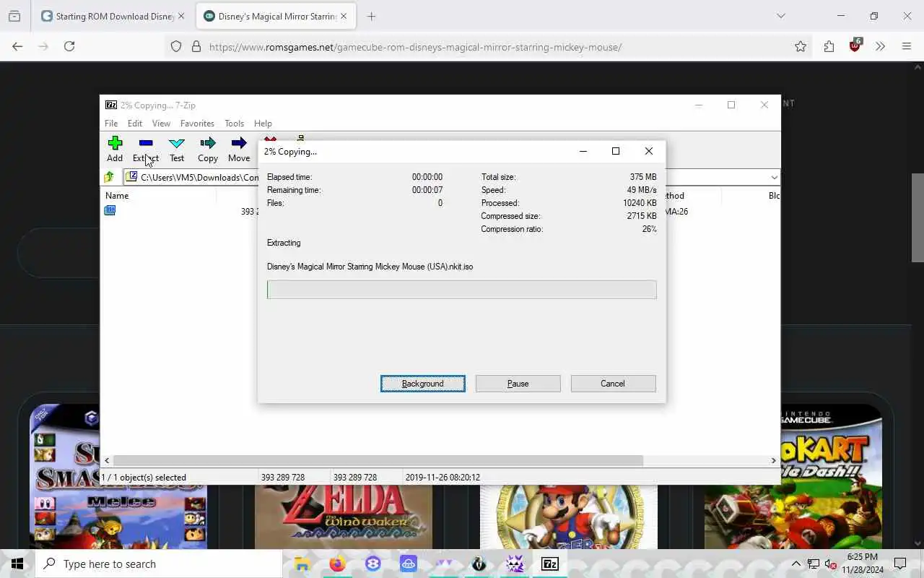This screenshot has width=924, height=578.
Task: Open the View menu in 7-Zip
Action: click(x=161, y=124)
